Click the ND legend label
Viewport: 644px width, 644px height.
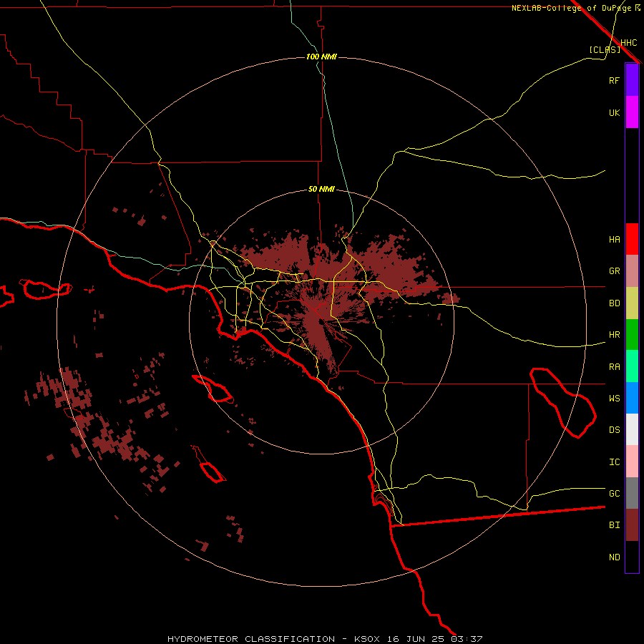point(614,557)
